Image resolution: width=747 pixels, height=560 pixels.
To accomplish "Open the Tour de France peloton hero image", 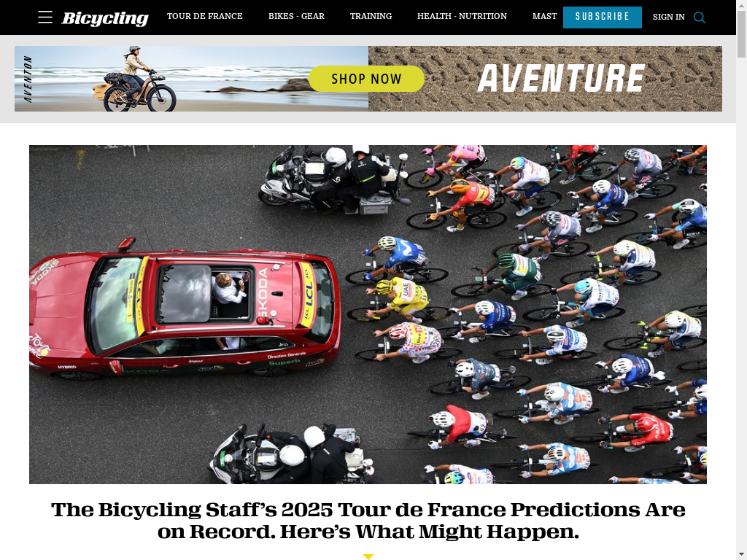I will [x=368, y=314].
